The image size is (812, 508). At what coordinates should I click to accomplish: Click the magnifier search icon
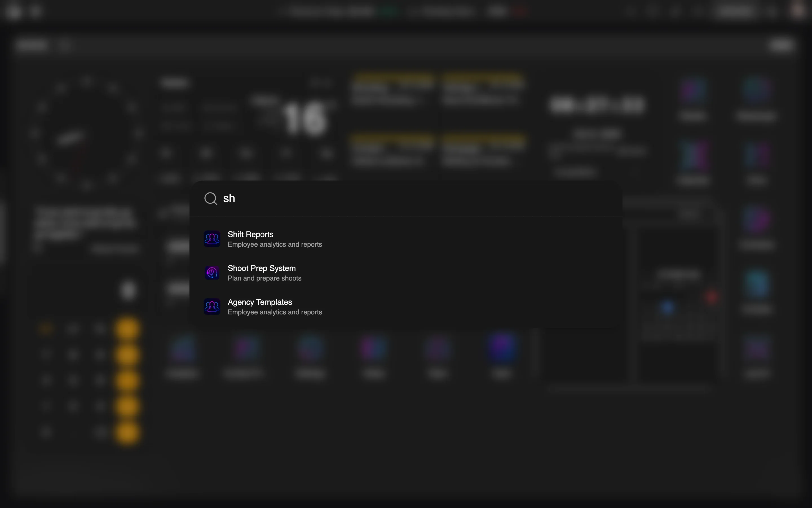211,199
